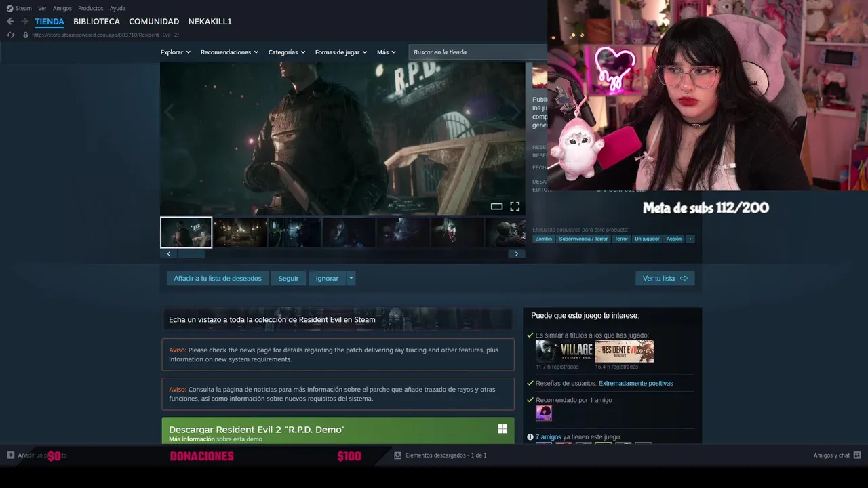Open fullscreen icon on the media viewer

(x=515, y=207)
